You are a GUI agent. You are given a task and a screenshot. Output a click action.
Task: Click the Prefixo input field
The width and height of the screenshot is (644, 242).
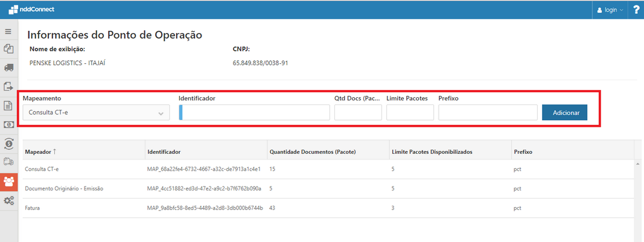click(x=488, y=112)
